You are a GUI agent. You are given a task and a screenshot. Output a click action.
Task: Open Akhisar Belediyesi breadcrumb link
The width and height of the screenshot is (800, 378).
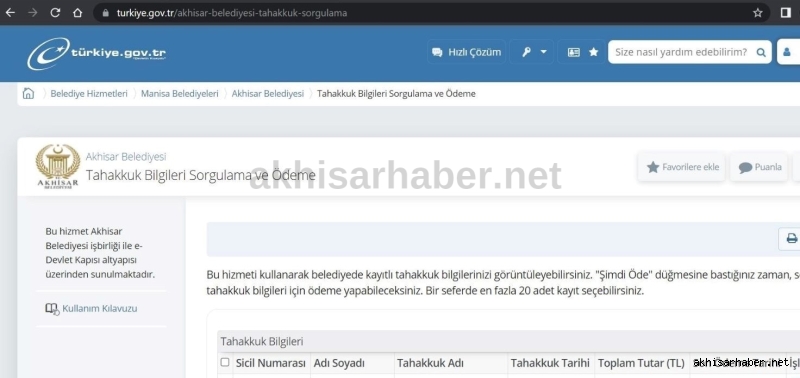(267, 93)
